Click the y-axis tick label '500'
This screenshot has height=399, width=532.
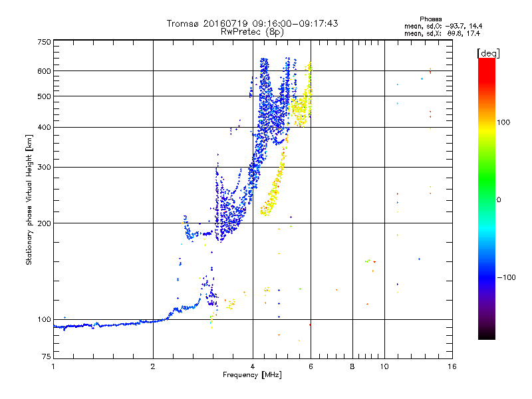(44, 96)
